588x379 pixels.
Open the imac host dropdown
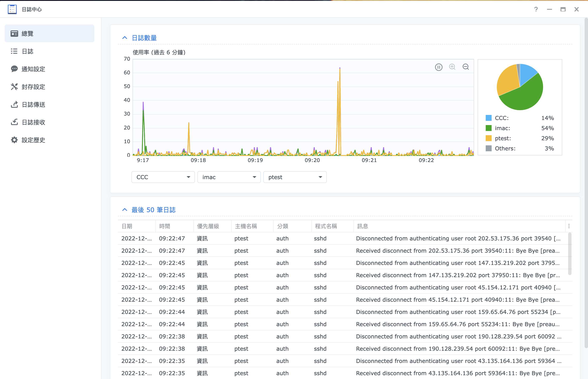click(x=229, y=177)
